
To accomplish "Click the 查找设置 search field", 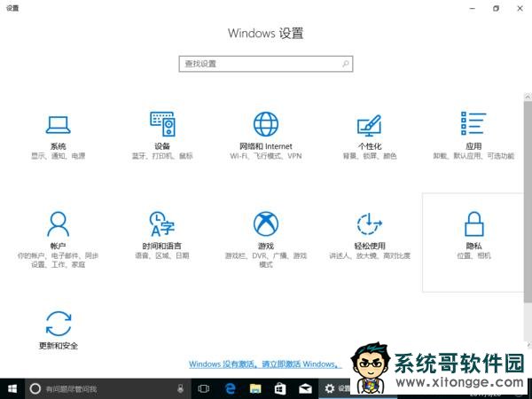I will coord(266,64).
